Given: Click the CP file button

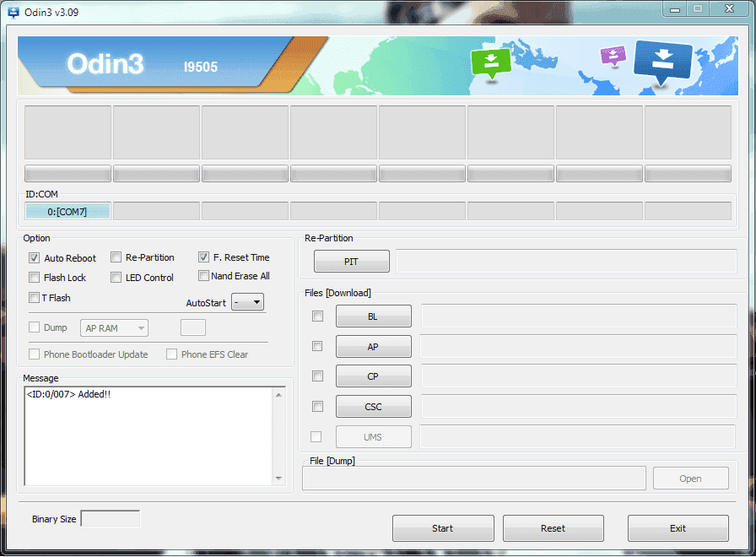Looking at the screenshot, I should (x=373, y=376).
